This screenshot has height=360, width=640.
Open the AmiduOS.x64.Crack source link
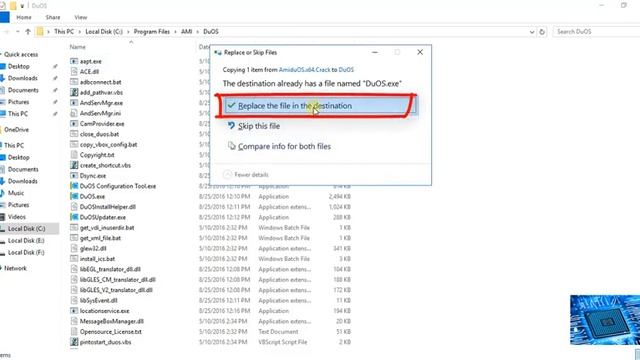click(304, 70)
